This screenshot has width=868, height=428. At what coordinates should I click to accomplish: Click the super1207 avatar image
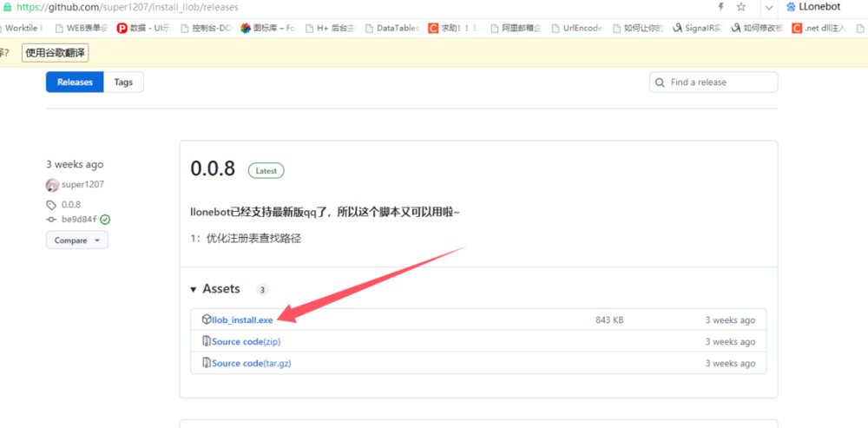[x=52, y=185]
